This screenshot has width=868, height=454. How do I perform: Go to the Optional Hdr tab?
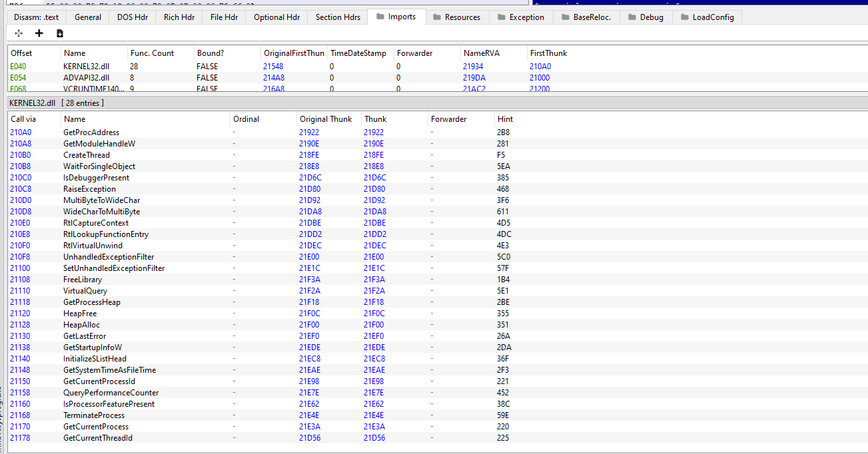(276, 17)
